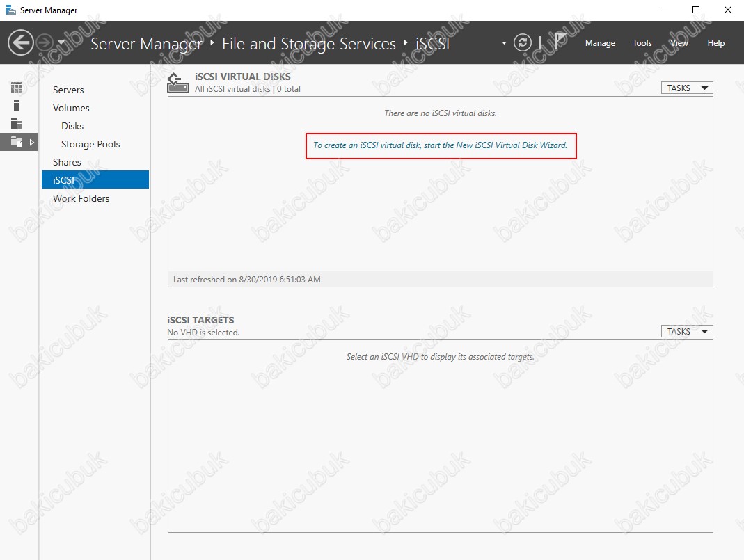Select the All Servers icon in left strip
This screenshot has width=744, height=560.
click(17, 124)
